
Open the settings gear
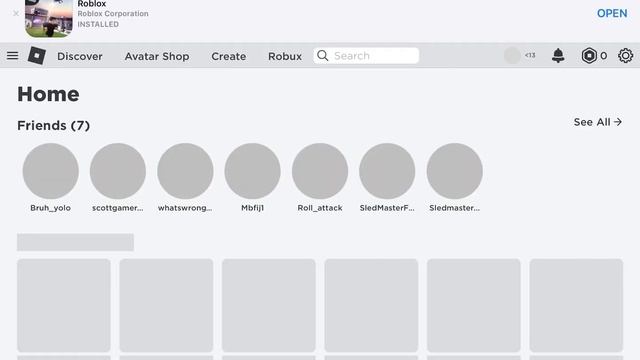coord(625,56)
